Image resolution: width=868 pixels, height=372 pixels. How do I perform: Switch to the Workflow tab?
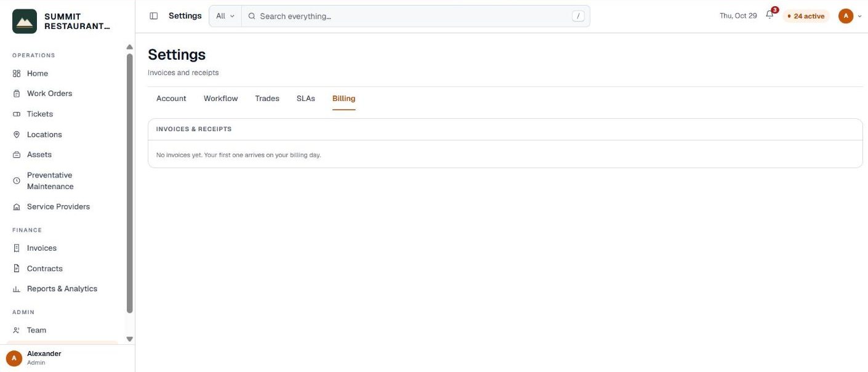click(x=221, y=99)
